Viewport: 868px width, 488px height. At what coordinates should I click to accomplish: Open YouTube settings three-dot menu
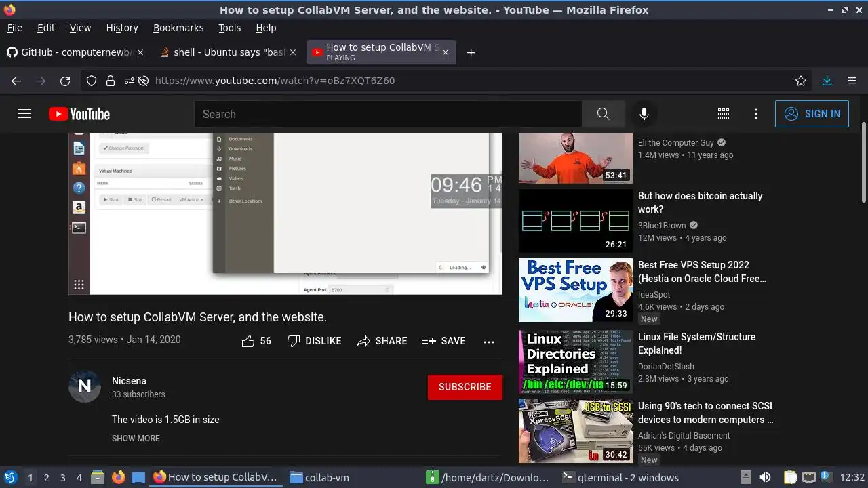pyautogui.click(x=756, y=114)
